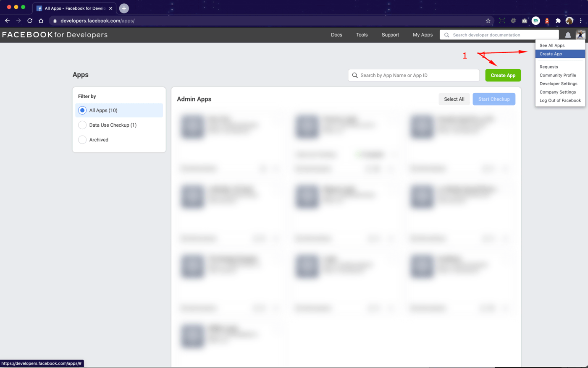Click the notifications bell icon
The height and width of the screenshot is (368, 588).
pyautogui.click(x=567, y=35)
